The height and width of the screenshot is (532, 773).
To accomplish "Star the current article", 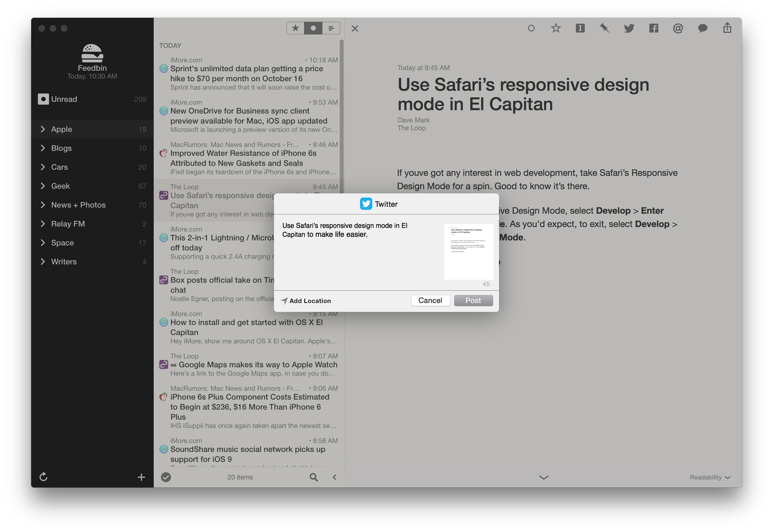I will [x=556, y=28].
